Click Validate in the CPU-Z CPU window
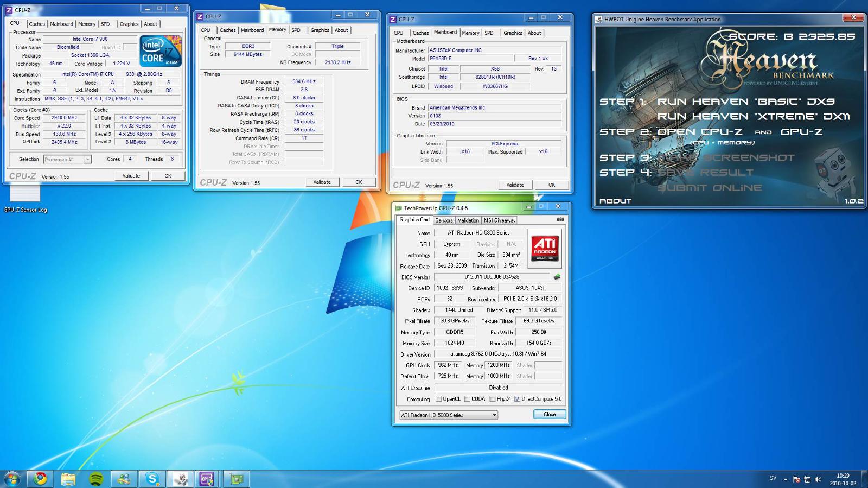The width and height of the screenshot is (868, 488). 131,176
